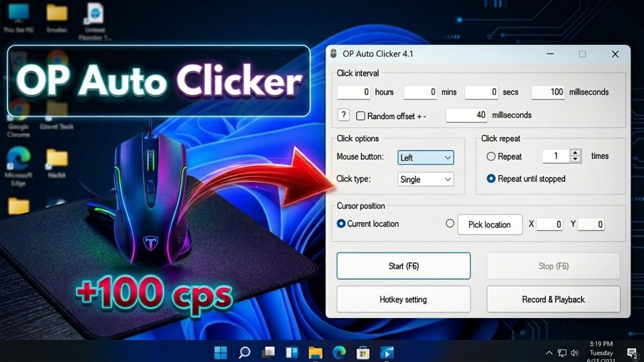This screenshot has width=644, height=362.
Task: Click the 'OP Auto Clicker 4.1' window title
Action: [378, 54]
